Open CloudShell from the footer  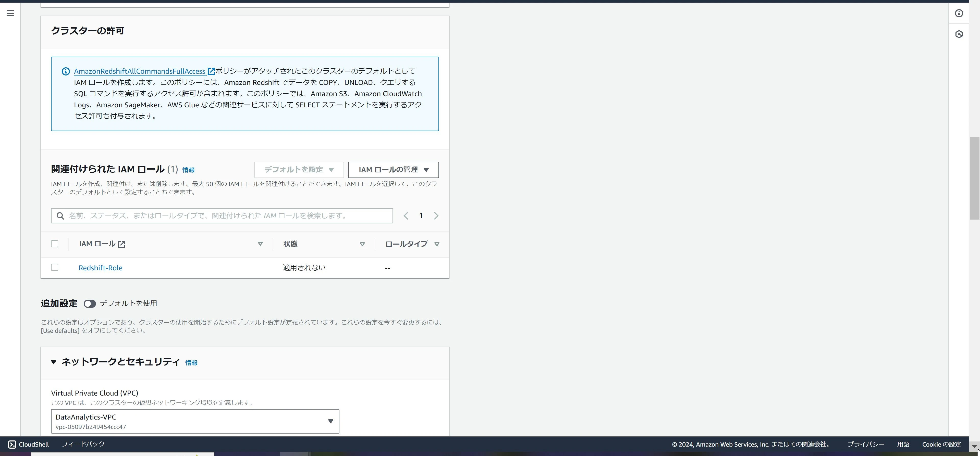(29, 444)
